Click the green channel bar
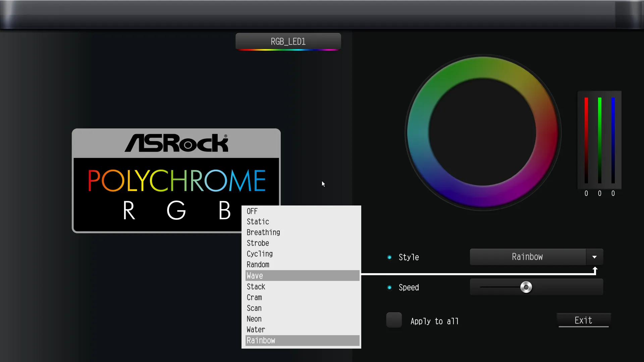Screen dimensions: 644x362 pos(600,140)
